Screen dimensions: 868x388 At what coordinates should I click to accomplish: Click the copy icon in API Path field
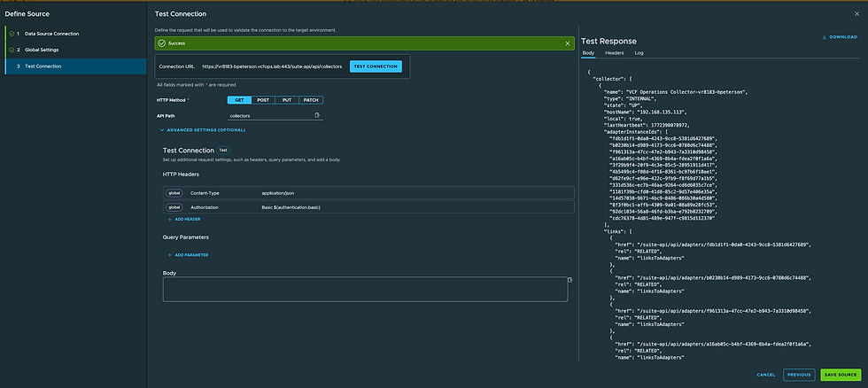317,115
